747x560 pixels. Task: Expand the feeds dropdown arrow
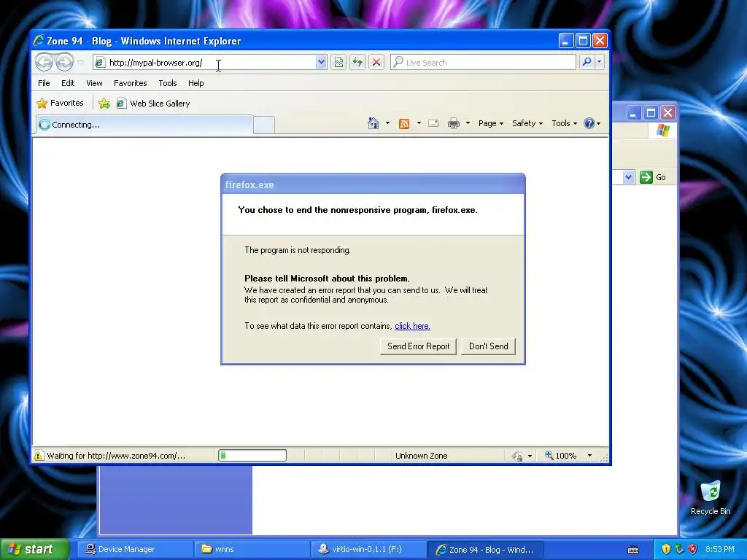coord(419,123)
